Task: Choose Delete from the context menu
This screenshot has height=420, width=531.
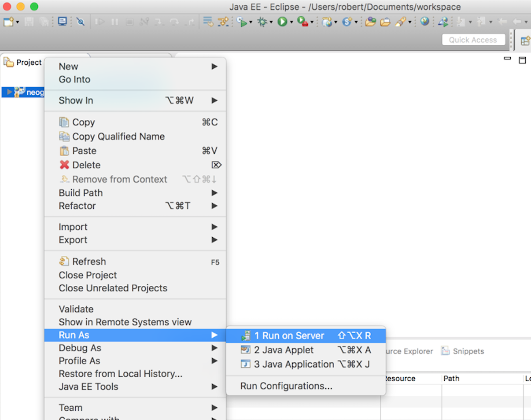Action: pos(135,165)
